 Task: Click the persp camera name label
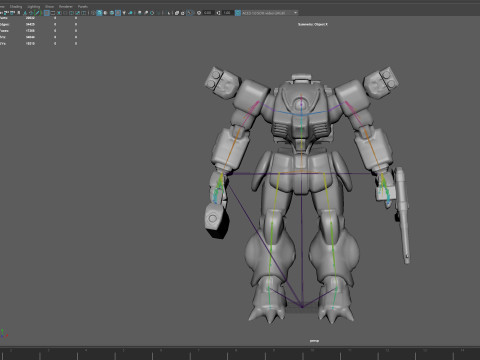coord(314,341)
